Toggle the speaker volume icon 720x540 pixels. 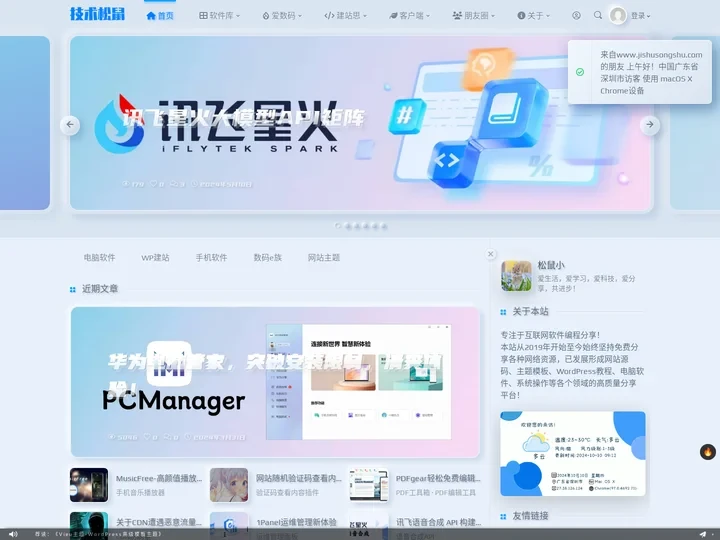[x=13, y=534]
